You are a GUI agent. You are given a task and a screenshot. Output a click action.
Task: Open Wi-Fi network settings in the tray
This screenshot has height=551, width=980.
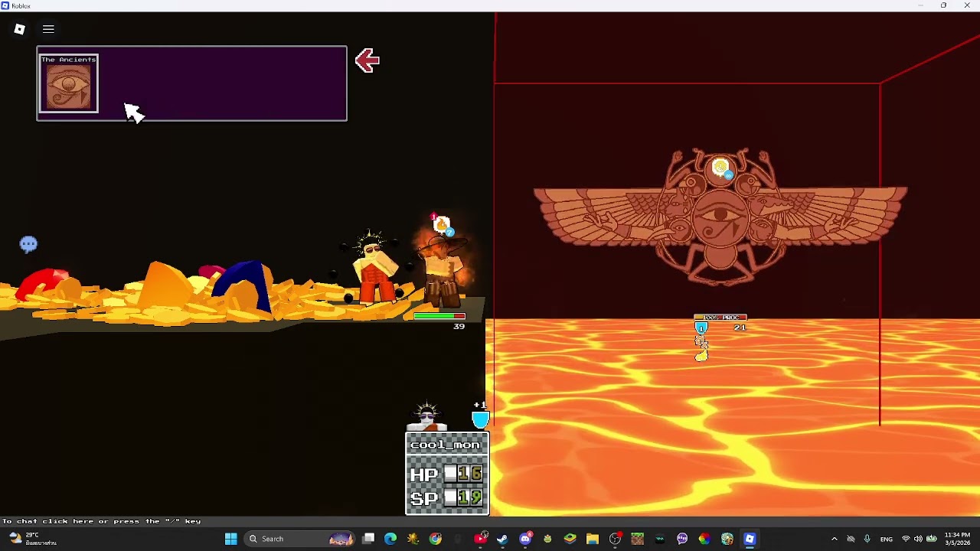(x=906, y=539)
